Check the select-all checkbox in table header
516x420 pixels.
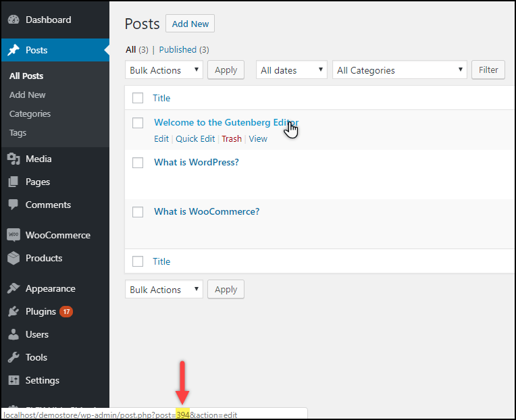coord(138,98)
